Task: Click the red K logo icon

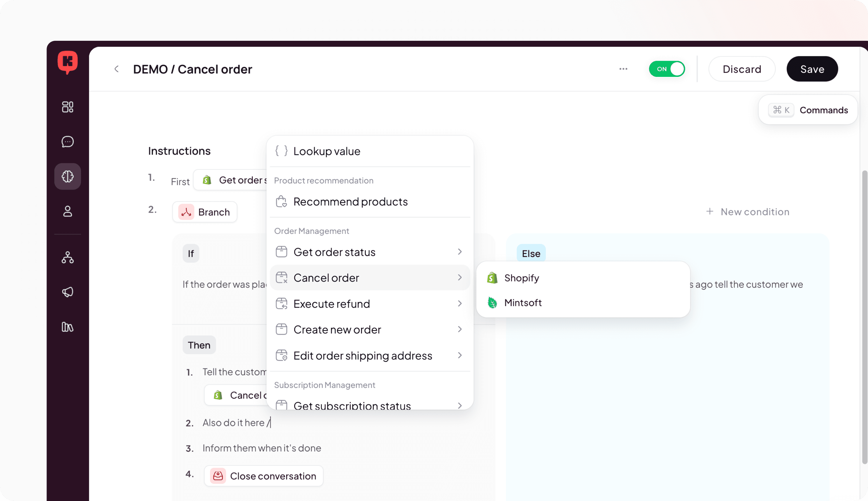Action: click(68, 62)
